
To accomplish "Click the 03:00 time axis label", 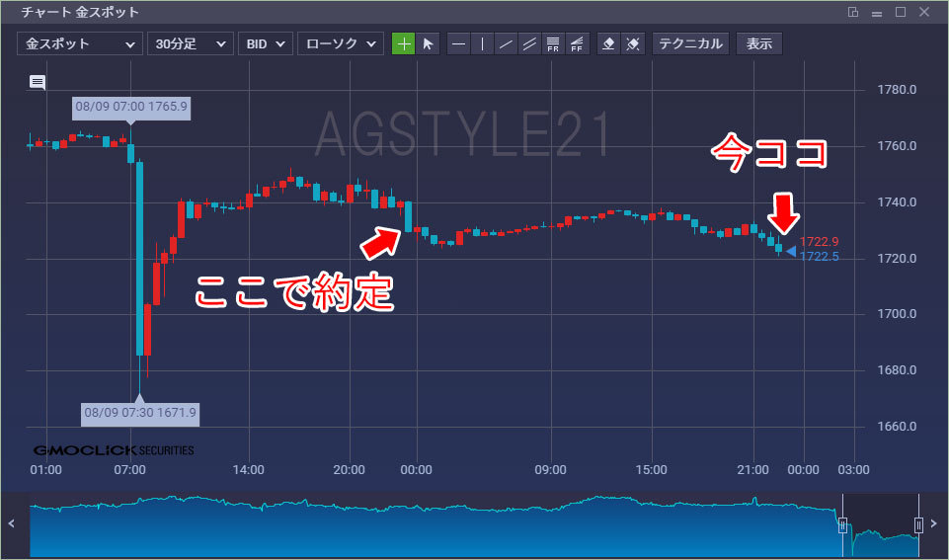I will (x=853, y=470).
